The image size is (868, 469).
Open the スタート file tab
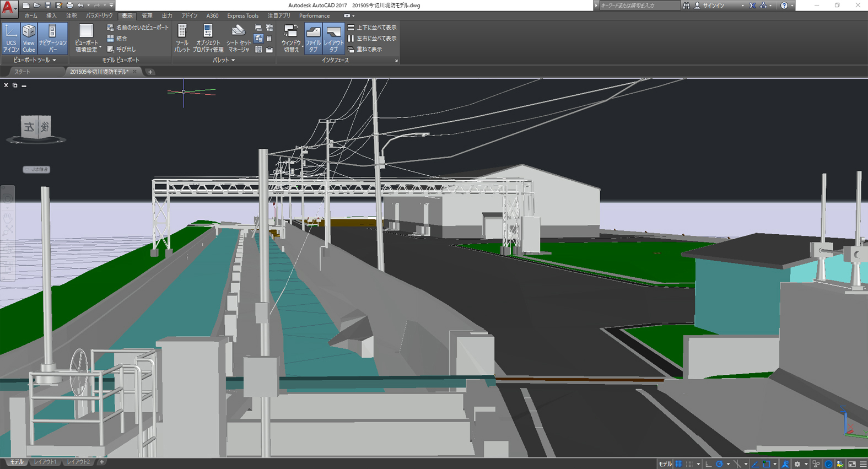pyautogui.click(x=23, y=72)
